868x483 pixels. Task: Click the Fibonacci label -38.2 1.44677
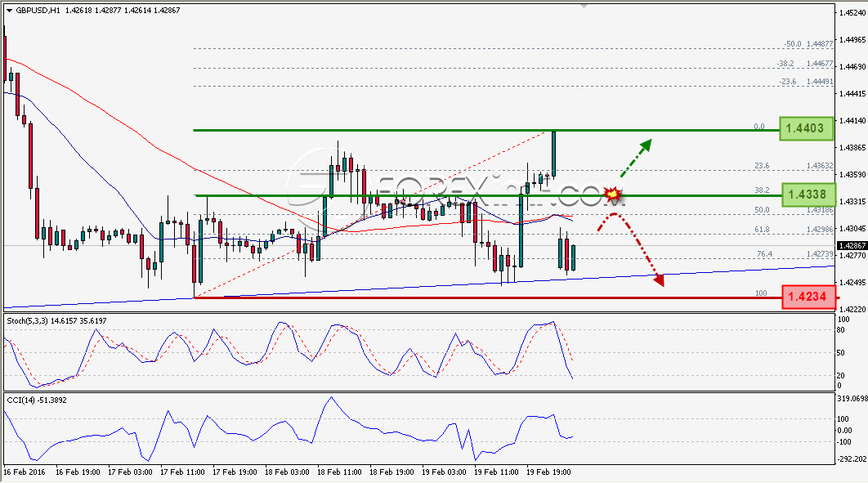805,64
